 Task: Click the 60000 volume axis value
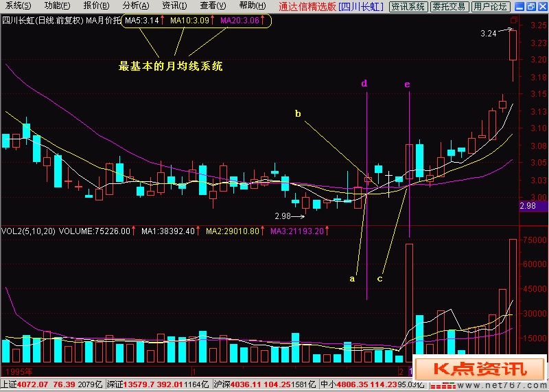[x=535, y=264]
